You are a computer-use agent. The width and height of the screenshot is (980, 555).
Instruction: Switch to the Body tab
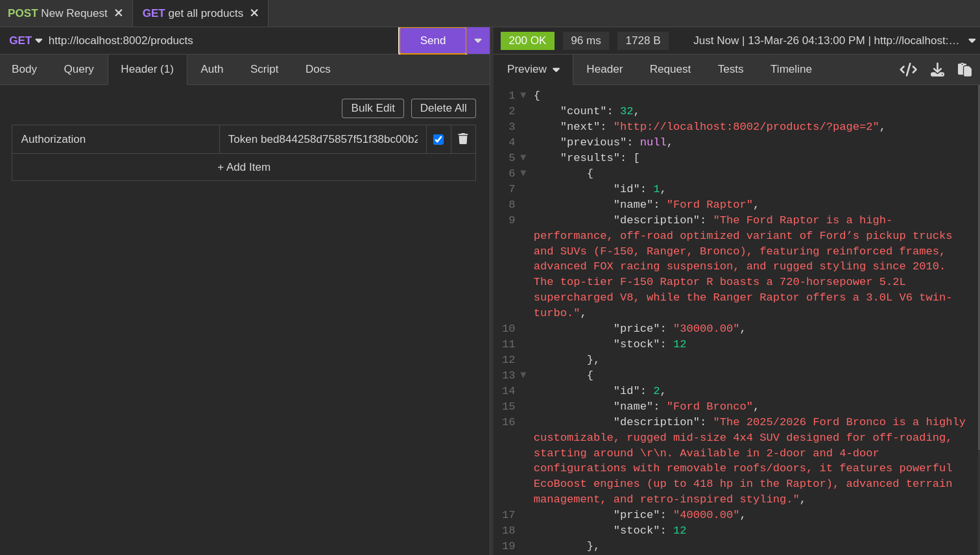tap(24, 69)
